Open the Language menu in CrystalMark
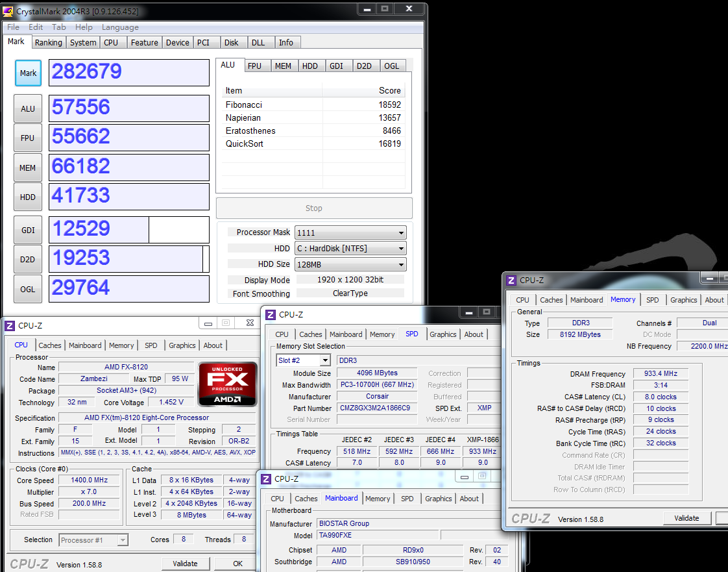 coord(120,27)
